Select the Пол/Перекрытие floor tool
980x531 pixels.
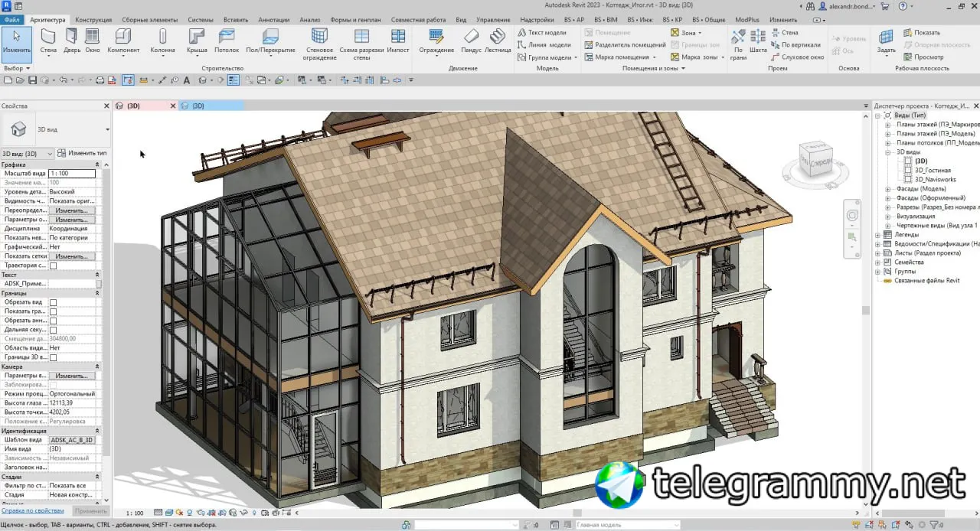tap(270, 42)
